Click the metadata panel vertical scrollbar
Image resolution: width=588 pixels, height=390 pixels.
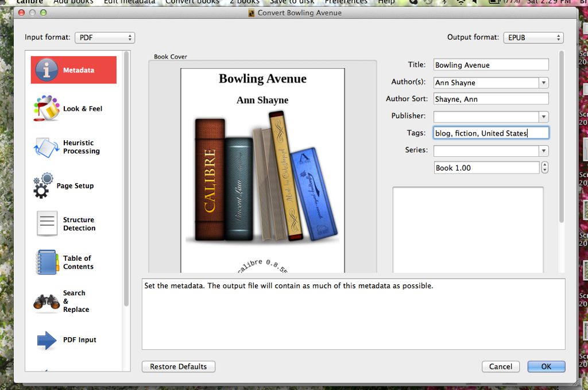[562, 137]
